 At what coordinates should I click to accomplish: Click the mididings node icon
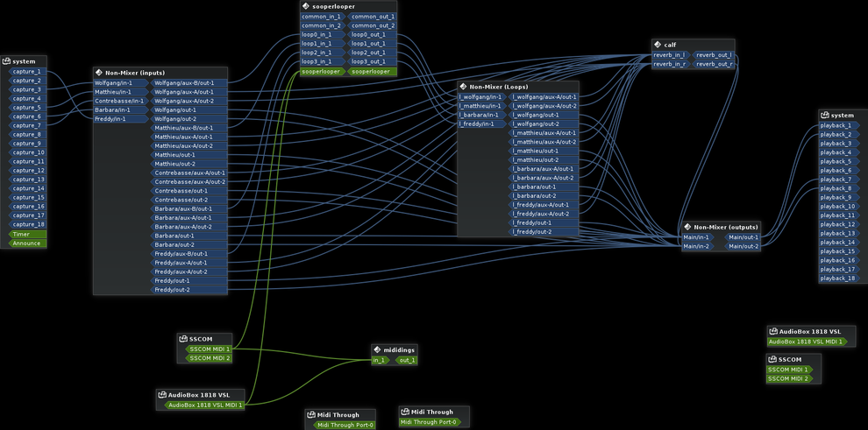pos(377,349)
